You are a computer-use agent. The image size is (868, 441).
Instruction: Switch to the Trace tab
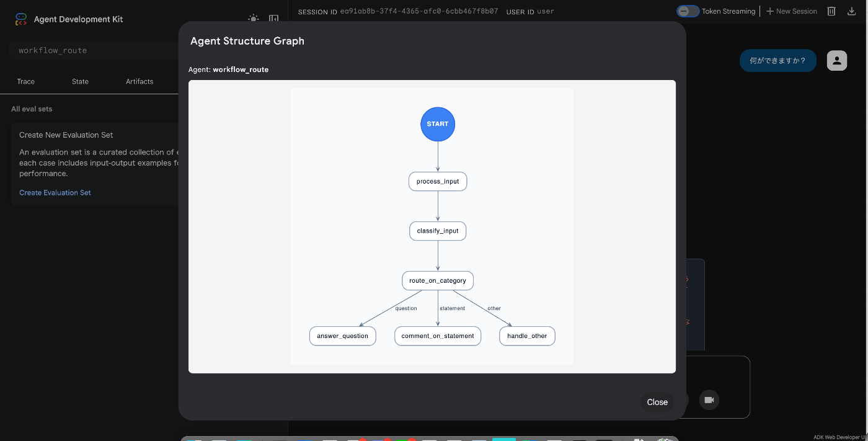tap(26, 81)
